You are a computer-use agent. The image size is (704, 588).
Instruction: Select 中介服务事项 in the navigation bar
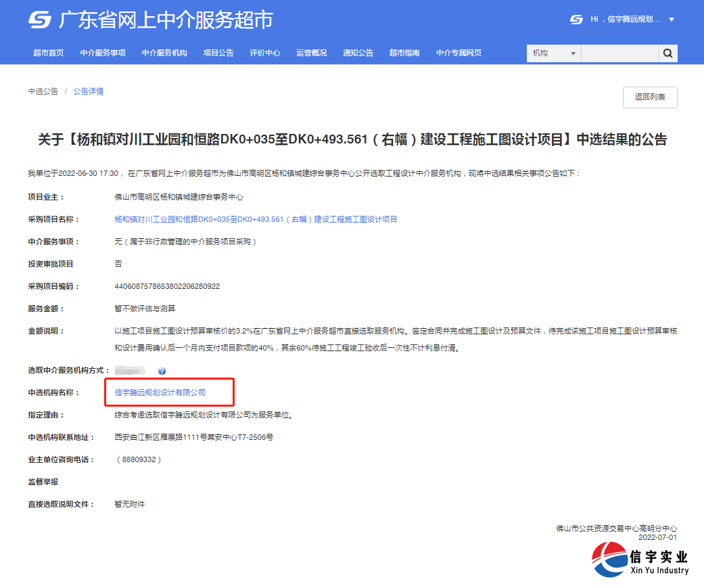pyautogui.click(x=103, y=53)
